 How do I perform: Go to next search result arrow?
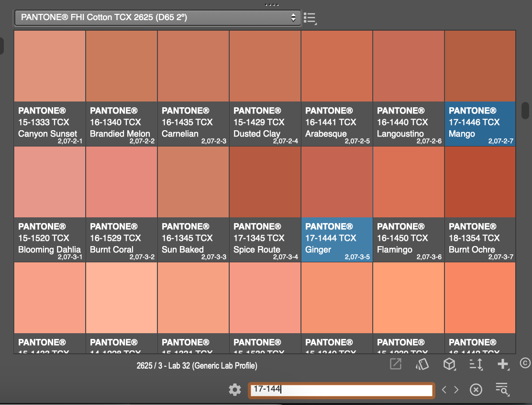[456, 390]
